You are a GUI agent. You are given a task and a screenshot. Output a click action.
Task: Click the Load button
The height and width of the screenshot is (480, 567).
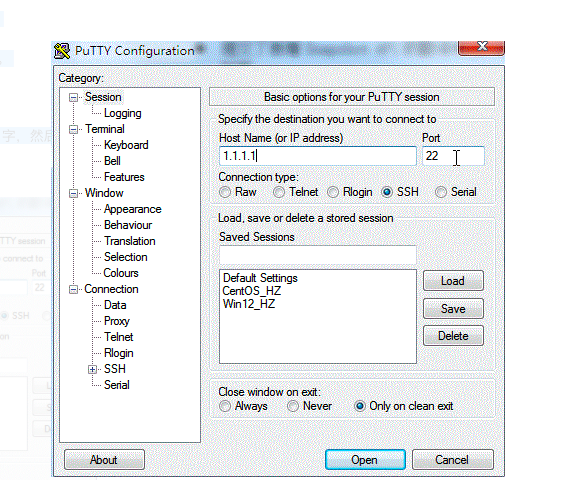453,281
